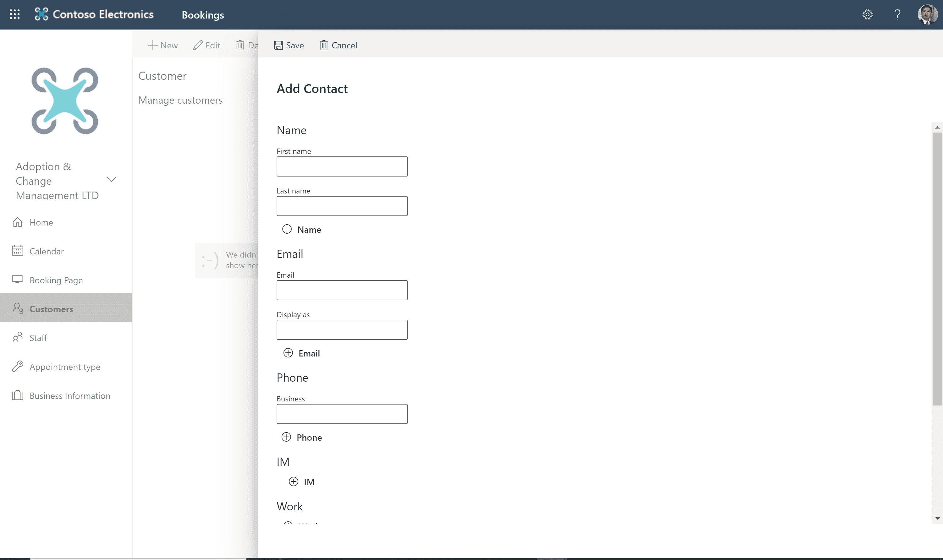Open Staff from the sidebar

pos(66,338)
